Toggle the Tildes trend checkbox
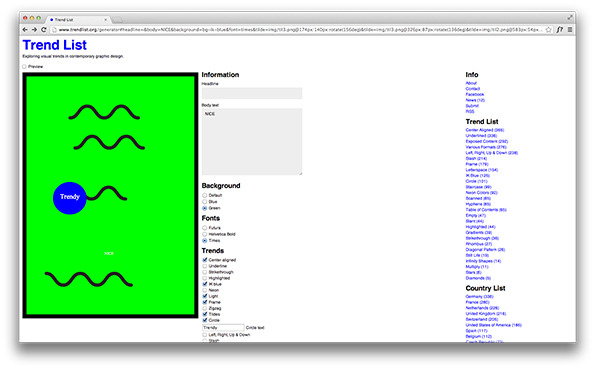Viewport: 595px width, 369px height. click(205, 314)
